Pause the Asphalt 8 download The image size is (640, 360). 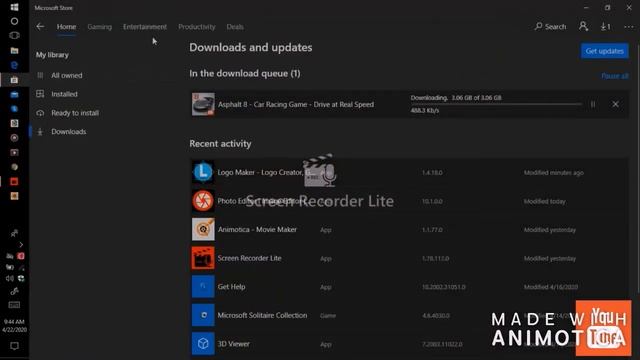click(593, 104)
